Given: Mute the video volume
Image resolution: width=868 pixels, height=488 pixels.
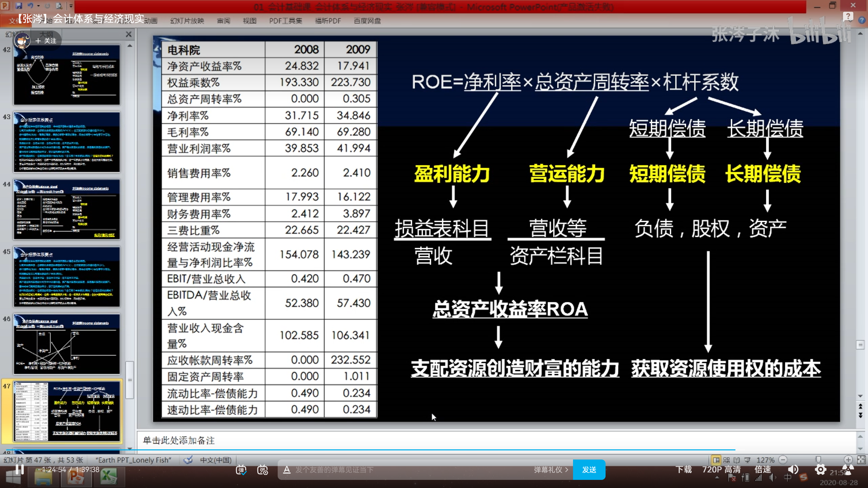Looking at the screenshot, I should coord(793,470).
